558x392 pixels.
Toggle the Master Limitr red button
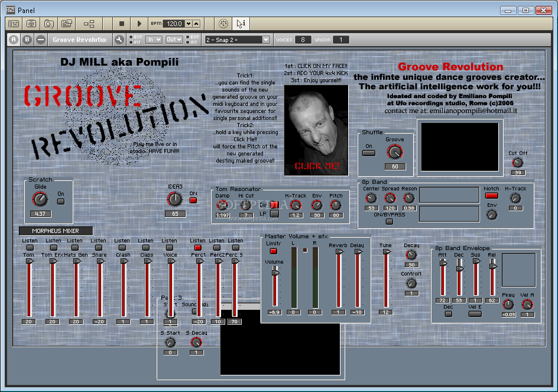coord(273,251)
